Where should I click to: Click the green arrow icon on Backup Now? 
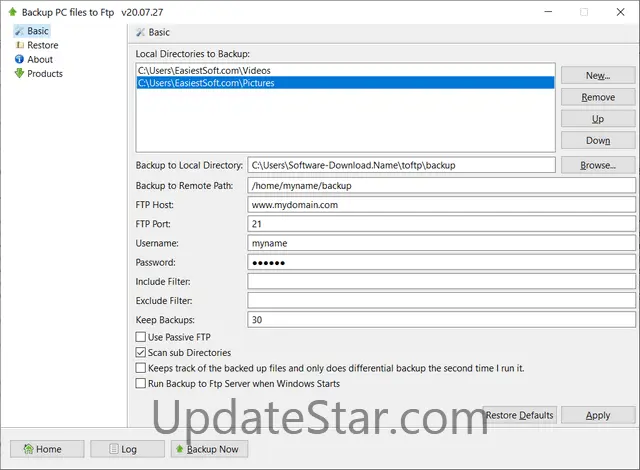click(179, 449)
